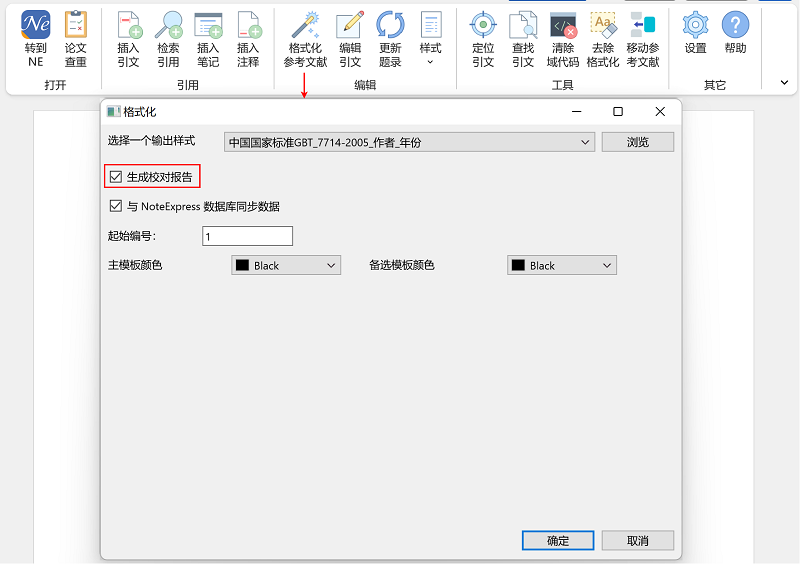Run 格式化参考文献 format bibliography
The width and height of the screenshot is (800, 564).
click(x=305, y=39)
